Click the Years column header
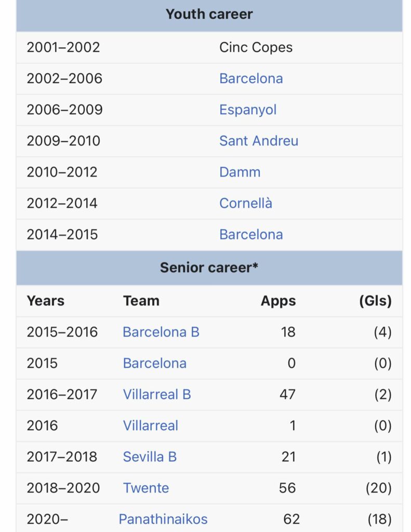The height and width of the screenshot is (532, 411). click(46, 301)
